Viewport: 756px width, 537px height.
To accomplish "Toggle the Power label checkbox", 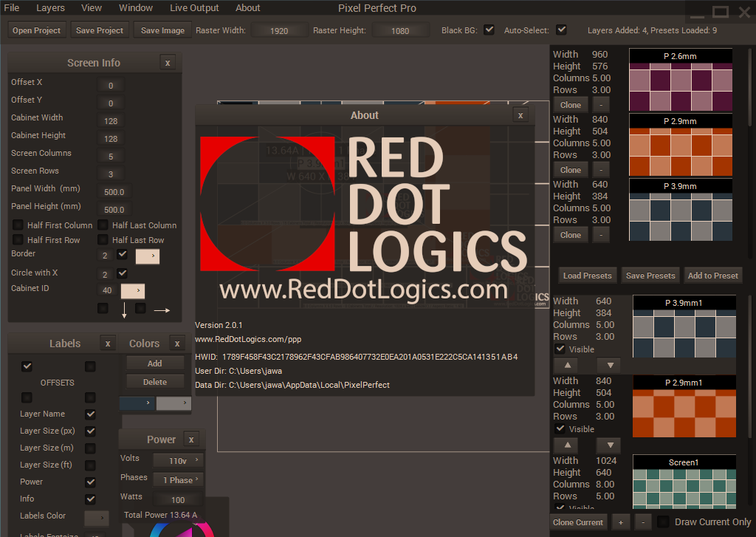I will tap(90, 482).
